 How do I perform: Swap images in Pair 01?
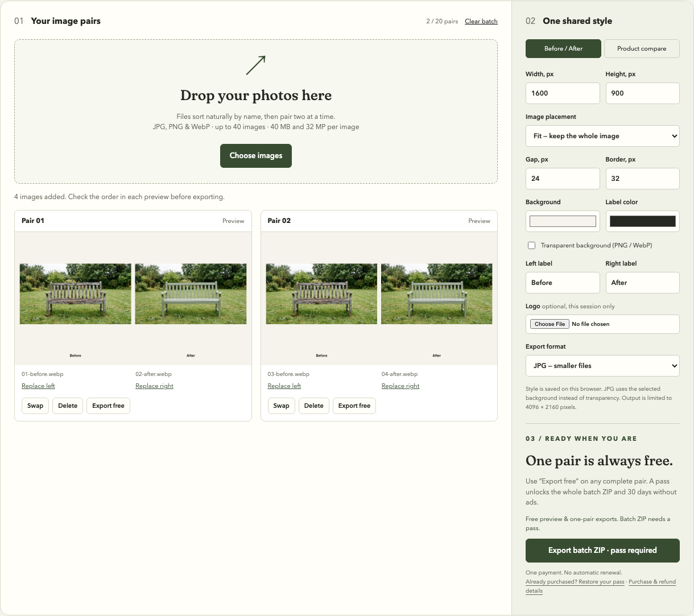pyautogui.click(x=35, y=406)
